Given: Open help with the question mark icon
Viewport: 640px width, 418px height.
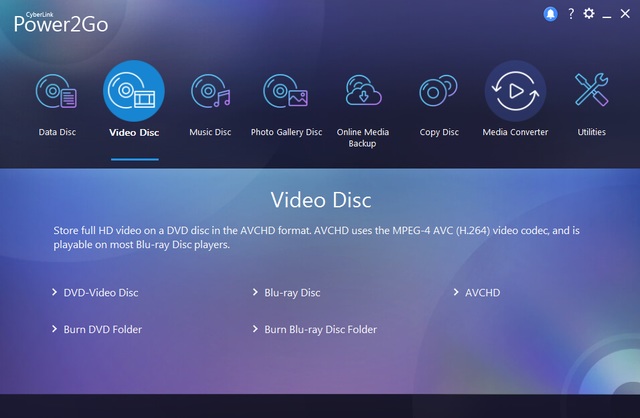Looking at the screenshot, I should pyautogui.click(x=571, y=14).
